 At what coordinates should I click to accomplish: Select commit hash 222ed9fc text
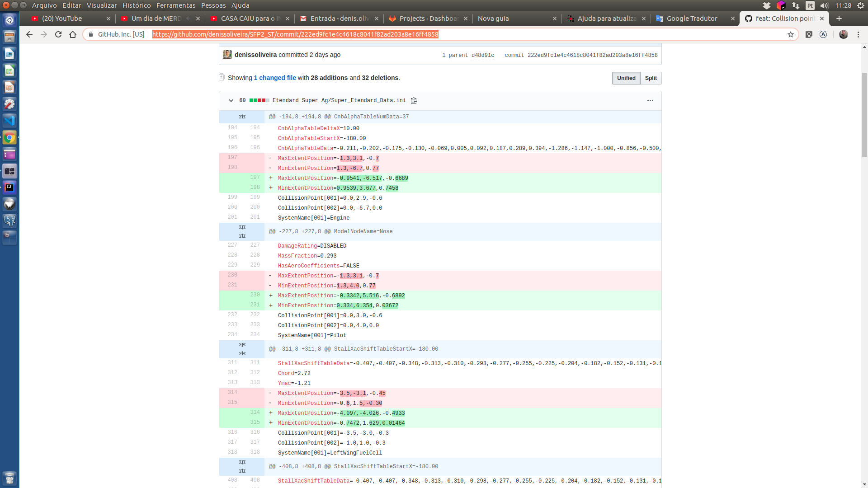593,55
